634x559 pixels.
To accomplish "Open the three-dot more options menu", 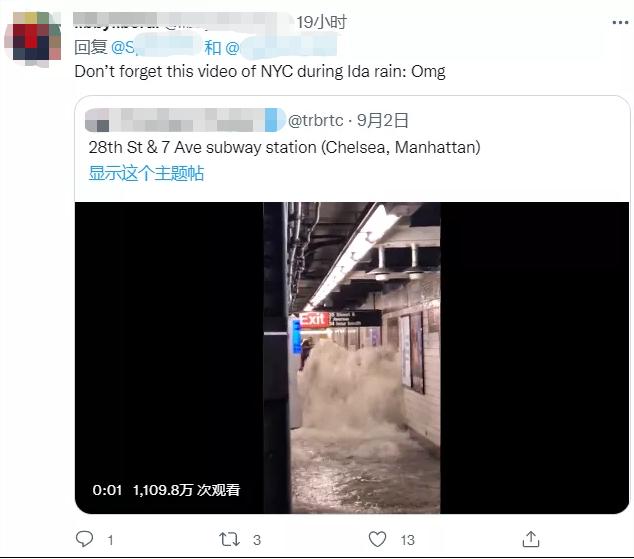I will tap(620, 23).
